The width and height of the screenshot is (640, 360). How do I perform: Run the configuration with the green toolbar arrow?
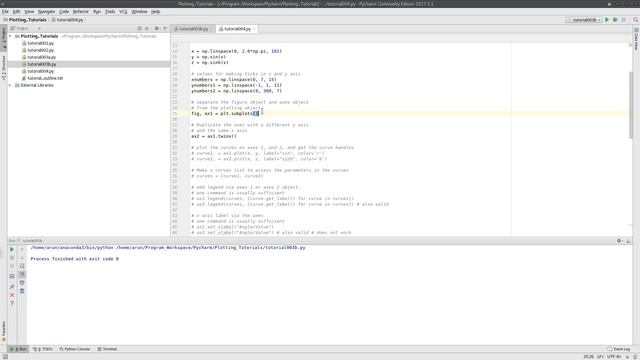point(607,20)
